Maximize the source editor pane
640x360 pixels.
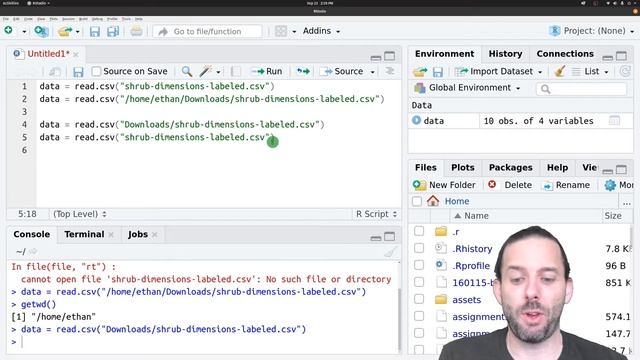click(390, 56)
